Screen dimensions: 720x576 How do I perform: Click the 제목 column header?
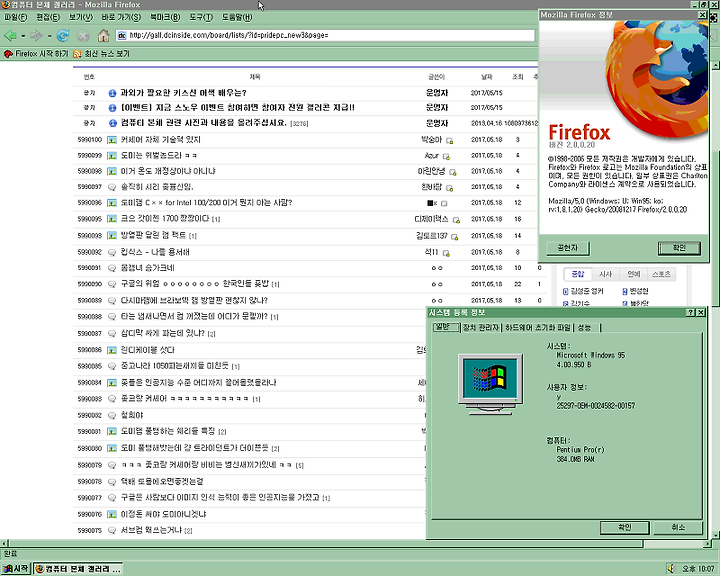coord(255,77)
